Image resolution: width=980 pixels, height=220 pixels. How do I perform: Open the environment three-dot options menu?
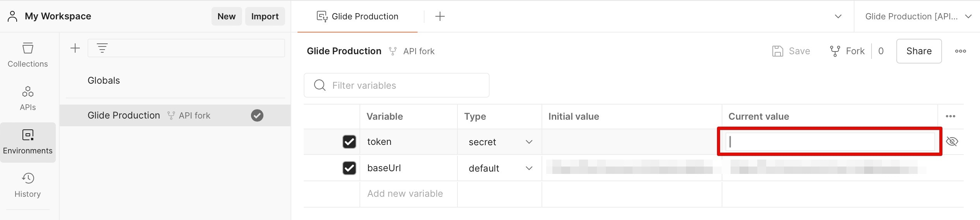tap(960, 51)
